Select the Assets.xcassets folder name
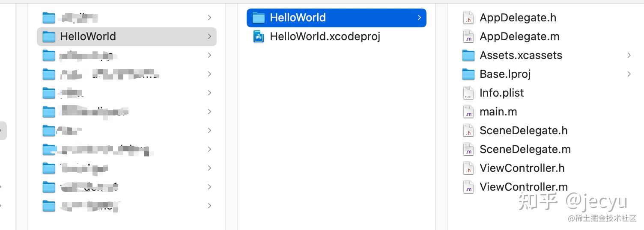The image size is (644, 230). [521, 55]
